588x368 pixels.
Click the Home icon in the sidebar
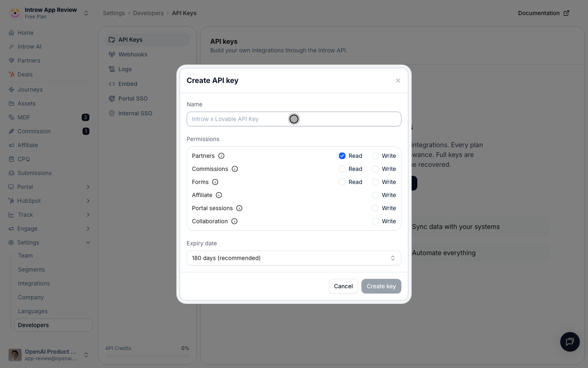coord(11,33)
